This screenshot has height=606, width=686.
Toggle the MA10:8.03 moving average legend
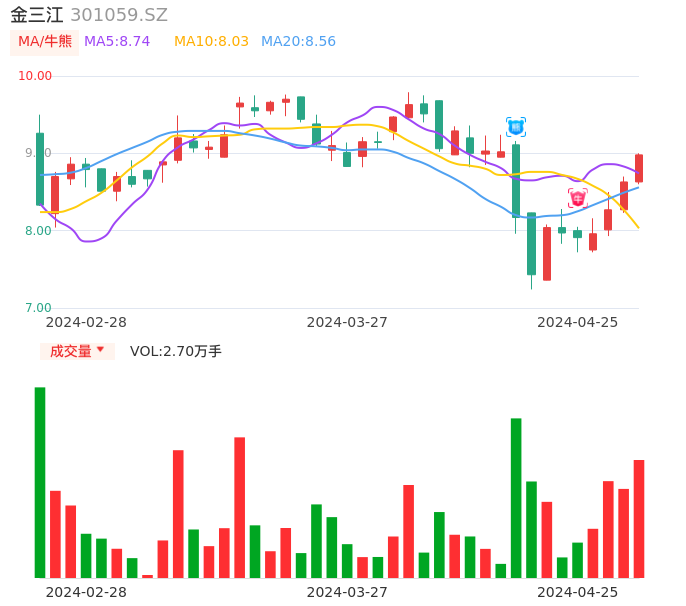[211, 42]
